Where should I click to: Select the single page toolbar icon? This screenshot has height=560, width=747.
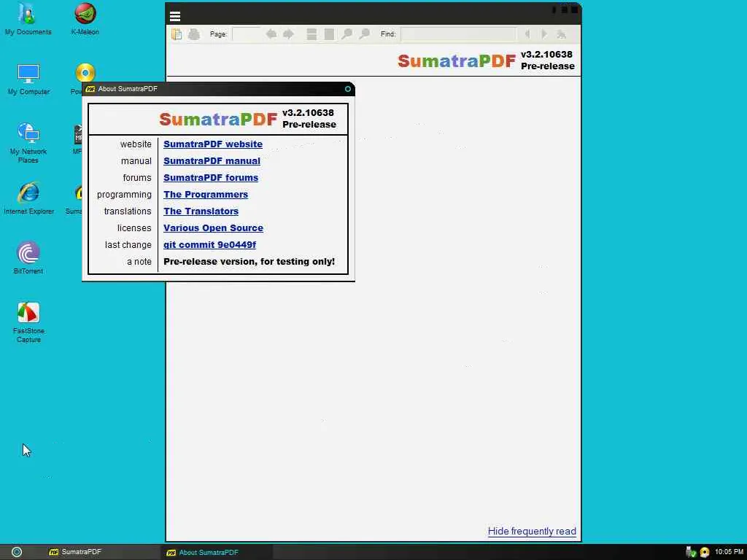[329, 34]
